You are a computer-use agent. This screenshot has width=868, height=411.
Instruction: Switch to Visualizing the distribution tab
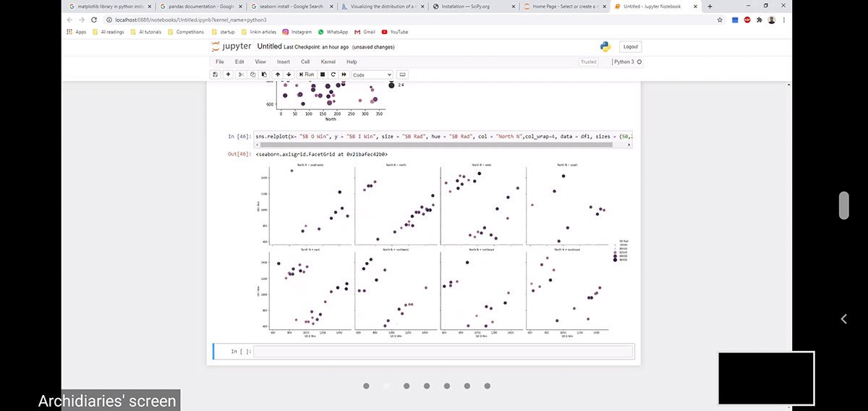click(x=382, y=7)
